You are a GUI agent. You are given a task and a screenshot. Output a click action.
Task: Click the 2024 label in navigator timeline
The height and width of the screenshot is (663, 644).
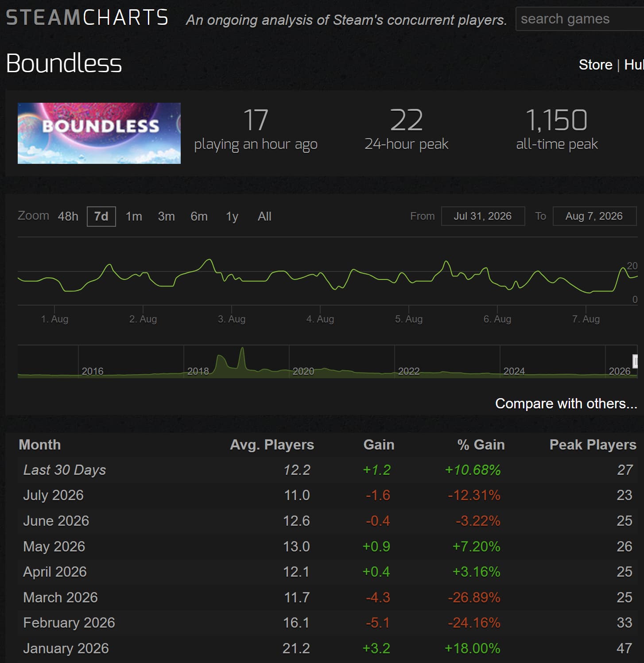pyautogui.click(x=514, y=371)
